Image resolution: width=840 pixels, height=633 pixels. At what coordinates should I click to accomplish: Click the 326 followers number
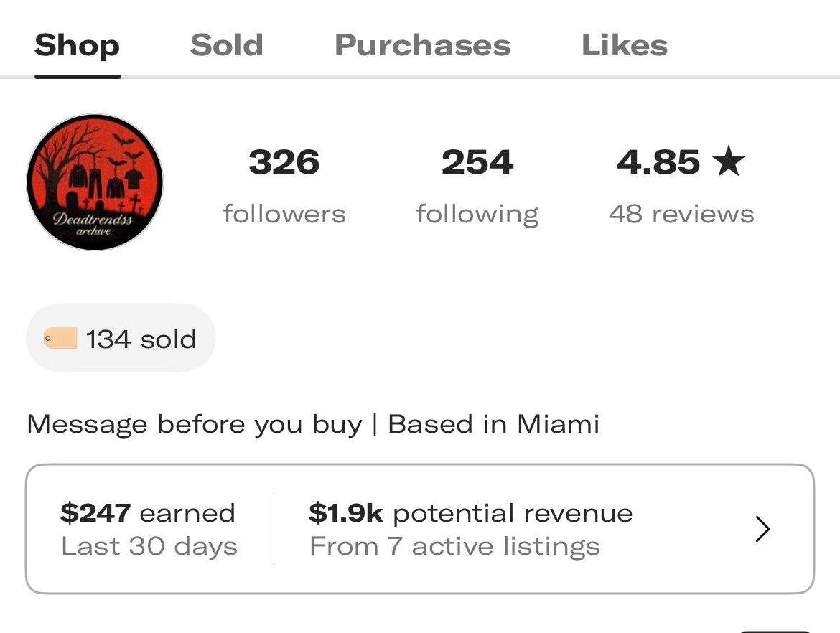pos(284,162)
